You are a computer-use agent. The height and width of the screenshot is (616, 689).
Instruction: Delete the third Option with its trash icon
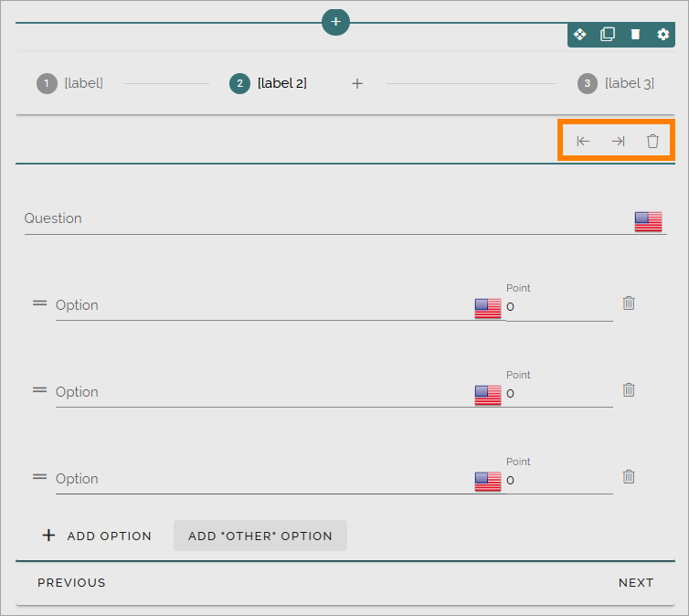pos(629,477)
